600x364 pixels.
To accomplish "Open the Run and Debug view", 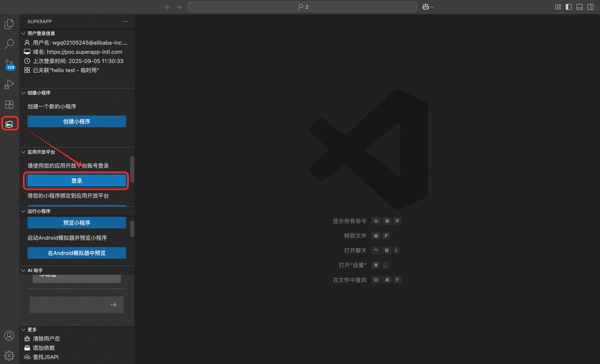I will 9,84.
